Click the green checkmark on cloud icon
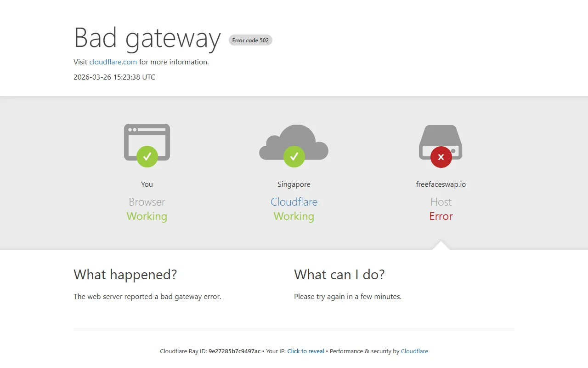The image size is (588, 368). (x=294, y=157)
